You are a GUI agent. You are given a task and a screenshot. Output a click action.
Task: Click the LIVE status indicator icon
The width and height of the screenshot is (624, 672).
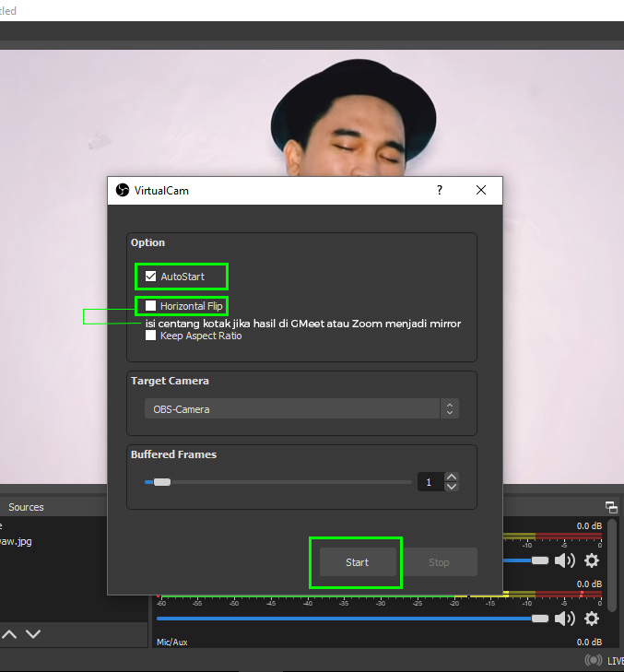[x=594, y=660]
